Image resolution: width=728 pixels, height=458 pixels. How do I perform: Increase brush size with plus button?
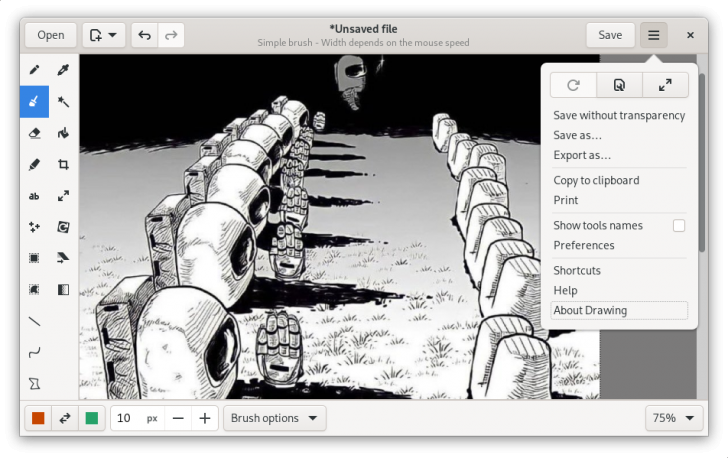[x=205, y=418]
